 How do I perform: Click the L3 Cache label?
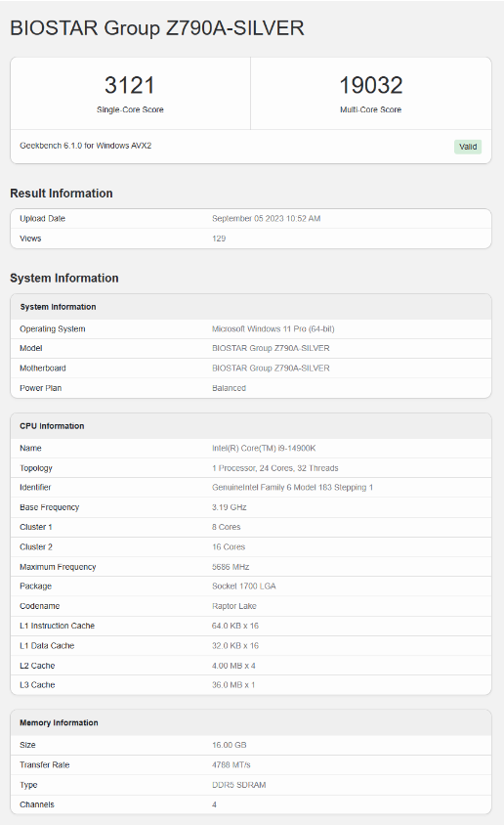tap(37, 685)
